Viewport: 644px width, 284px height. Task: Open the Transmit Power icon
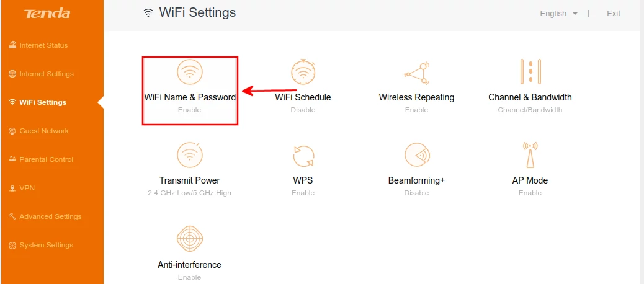[189, 155]
